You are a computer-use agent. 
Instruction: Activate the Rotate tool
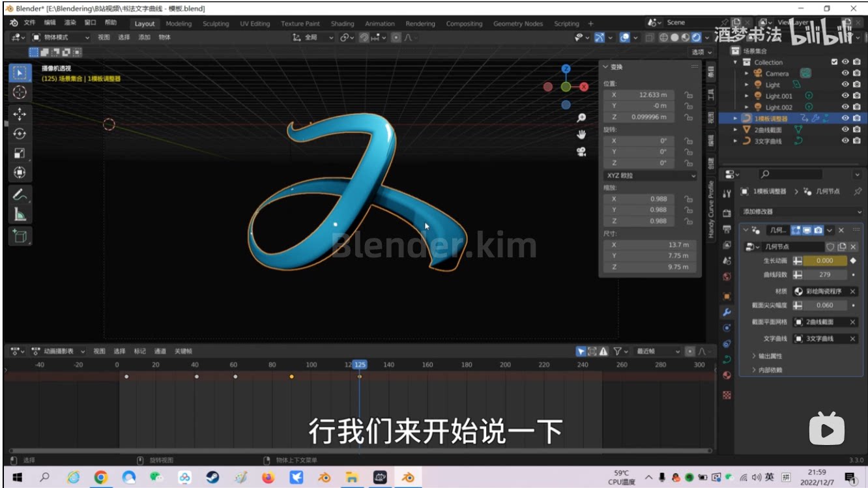click(x=20, y=134)
